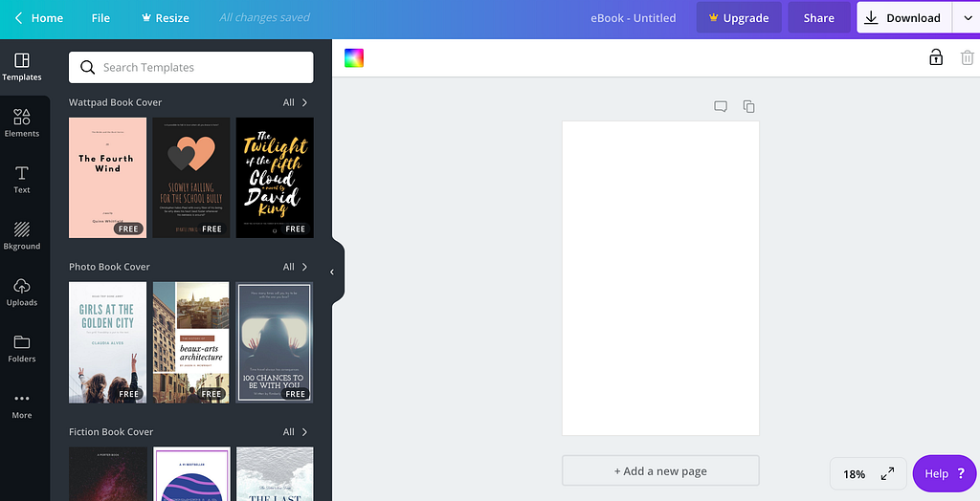980x501 pixels.
Task: Open the Templates sidebar tab
Action: tap(22, 67)
